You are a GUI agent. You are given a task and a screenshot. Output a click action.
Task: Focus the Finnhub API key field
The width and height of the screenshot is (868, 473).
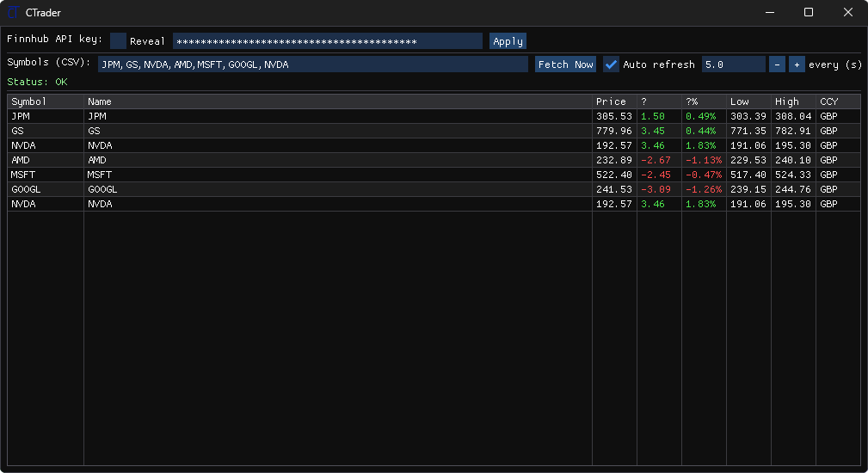(328, 41)
